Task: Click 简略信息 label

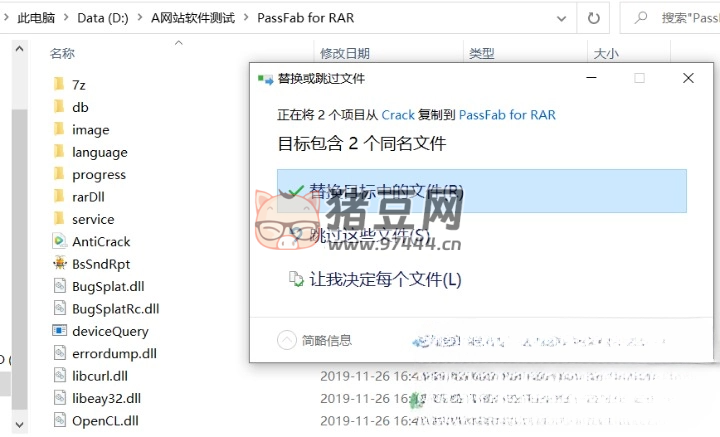Action: click(326, 340)
